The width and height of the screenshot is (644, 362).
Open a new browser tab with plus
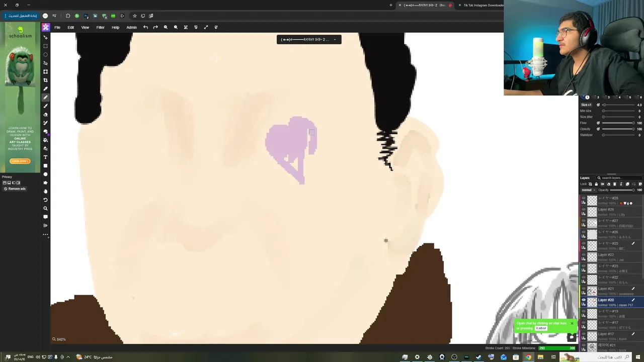coord(391,5)
